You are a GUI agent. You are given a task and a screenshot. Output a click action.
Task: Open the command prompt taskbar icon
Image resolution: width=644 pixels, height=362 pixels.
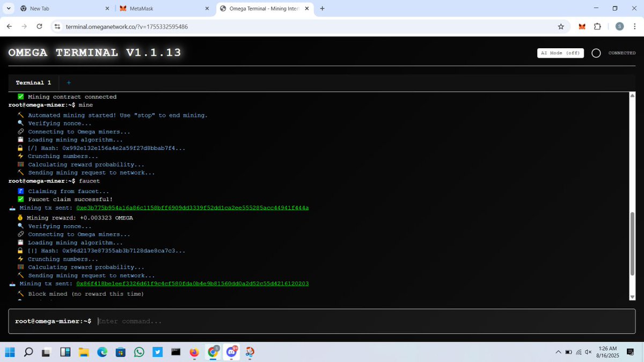coord(175,352)
